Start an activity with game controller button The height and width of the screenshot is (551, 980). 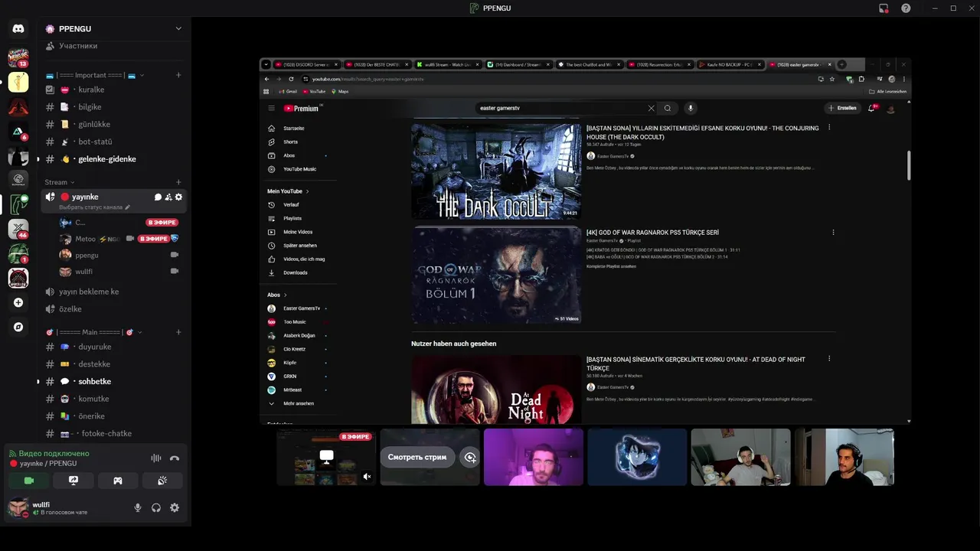coord(118,481)
